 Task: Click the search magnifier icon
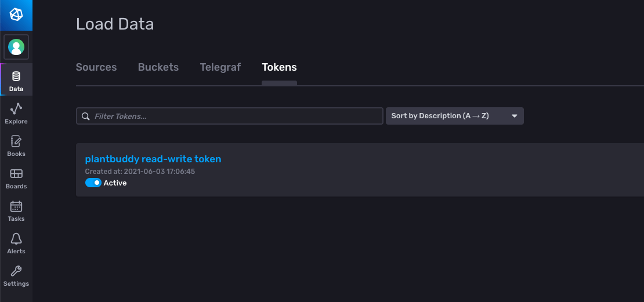[86, 117]
